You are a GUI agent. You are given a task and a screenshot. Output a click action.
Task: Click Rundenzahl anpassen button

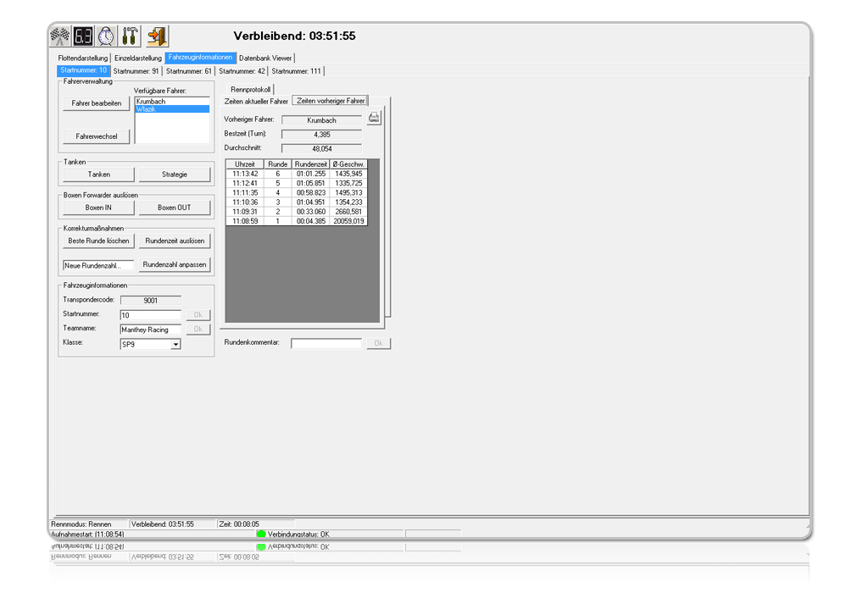click(x=175, y=265)
